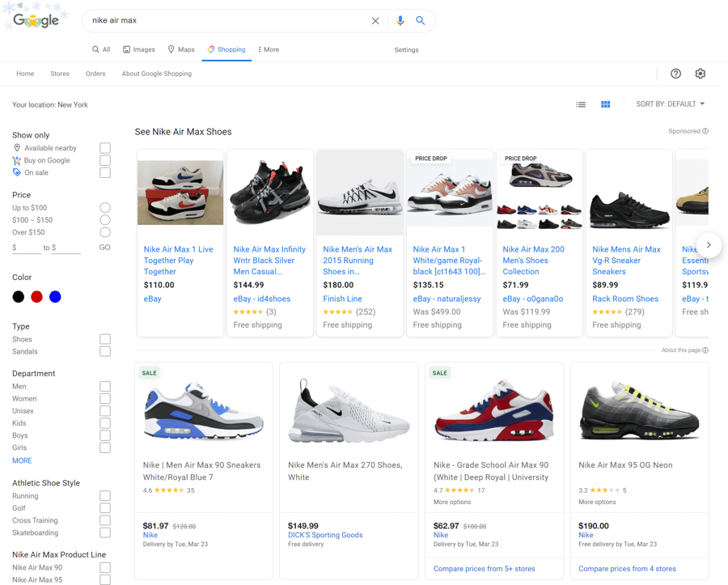The width and height of the screenshot is (728, 585).
Task: Click Compare prices from 4 stores
Action: tap(627, 569)
